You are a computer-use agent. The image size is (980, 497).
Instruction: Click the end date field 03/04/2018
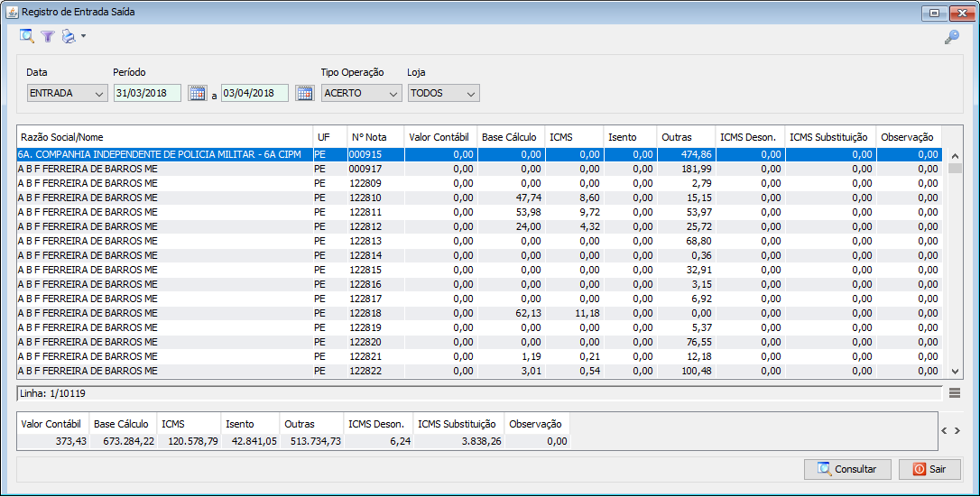coord(254,93)
